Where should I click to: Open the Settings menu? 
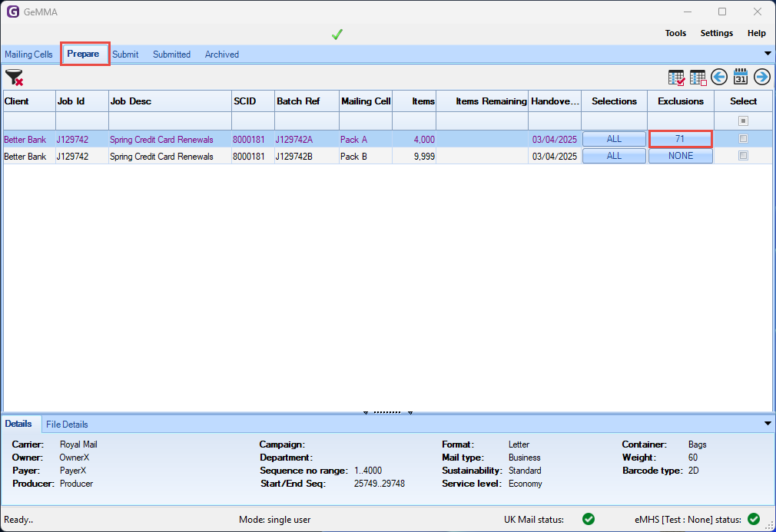tap(717, 33)
